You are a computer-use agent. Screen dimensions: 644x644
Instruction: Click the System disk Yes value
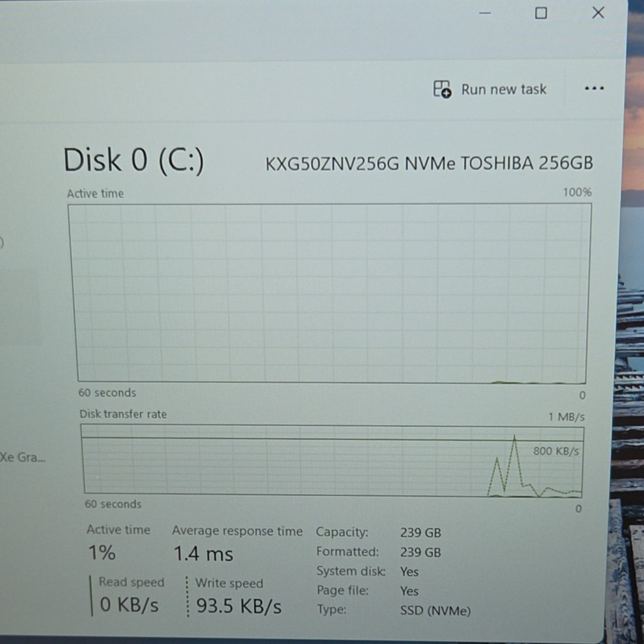click(409, 572)
